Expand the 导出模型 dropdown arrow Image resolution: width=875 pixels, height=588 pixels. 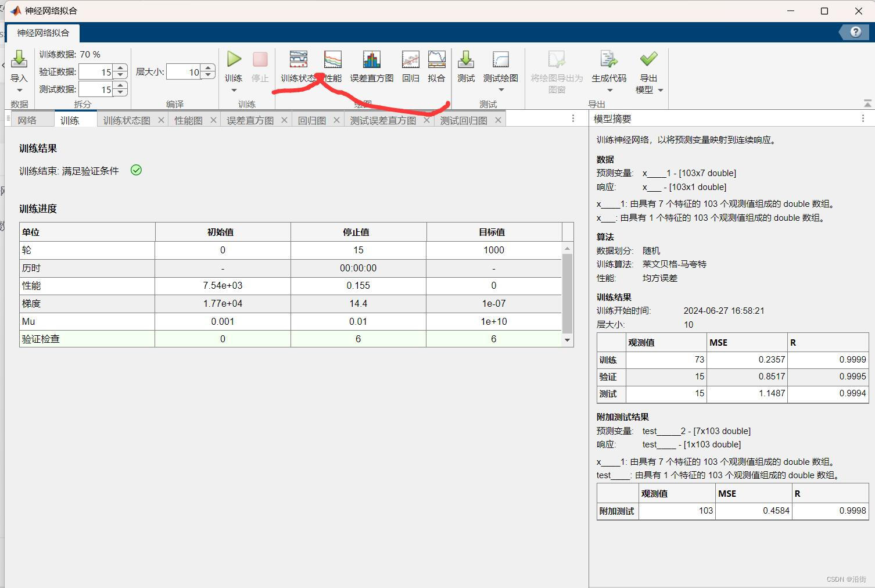pos(661,91)
